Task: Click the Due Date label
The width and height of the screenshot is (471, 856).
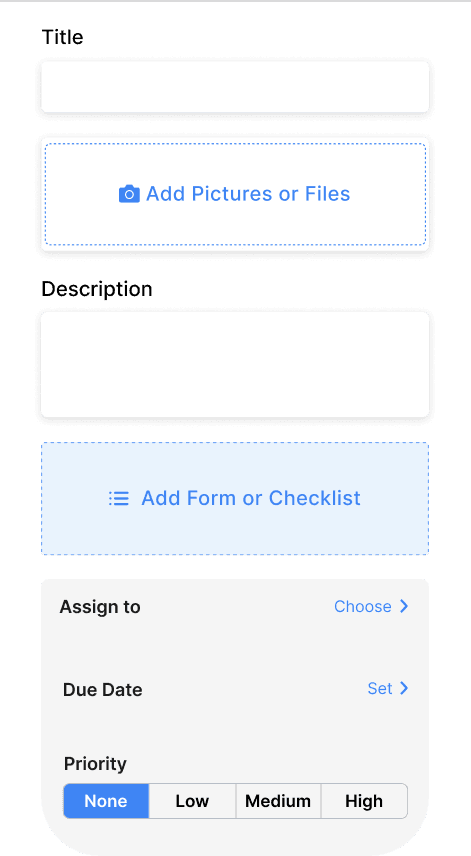Action: pos(103,690)
